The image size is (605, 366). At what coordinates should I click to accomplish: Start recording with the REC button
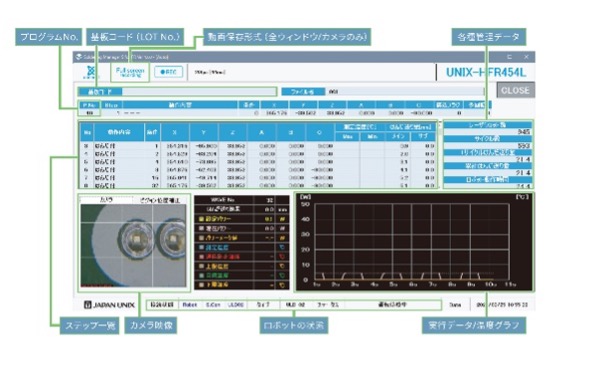pos(169,72)
